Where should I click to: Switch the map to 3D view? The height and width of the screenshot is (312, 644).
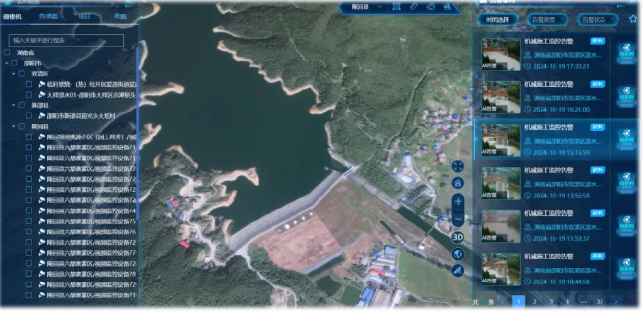[x=458, y=237]
